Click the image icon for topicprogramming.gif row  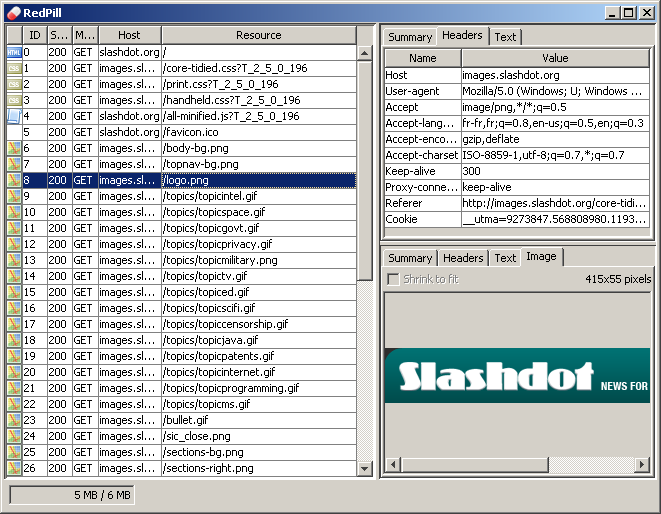coord(14,389)
